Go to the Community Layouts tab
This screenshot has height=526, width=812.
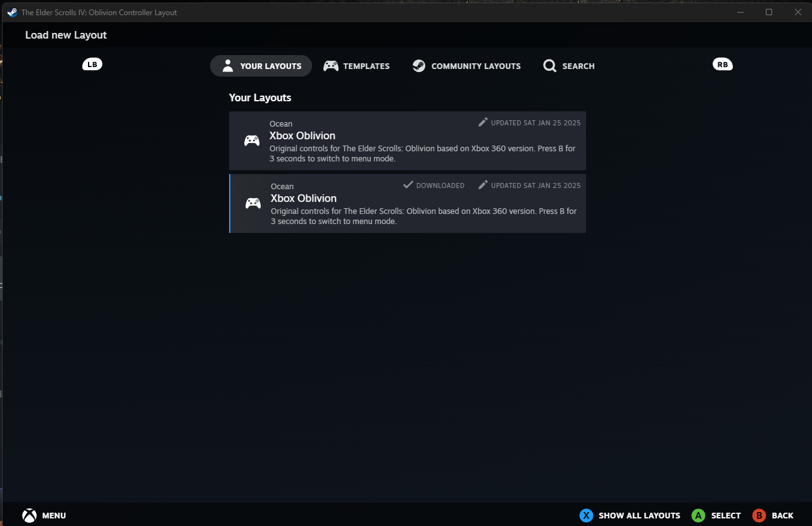point(466,66)
